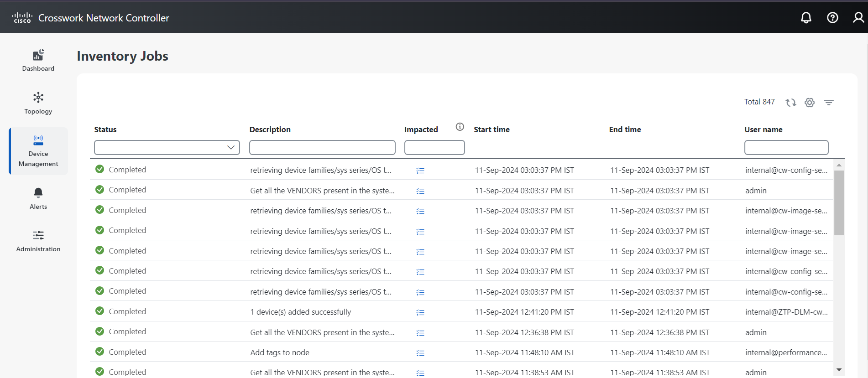
Task: Click the End time column header
Action: point(625,129)
